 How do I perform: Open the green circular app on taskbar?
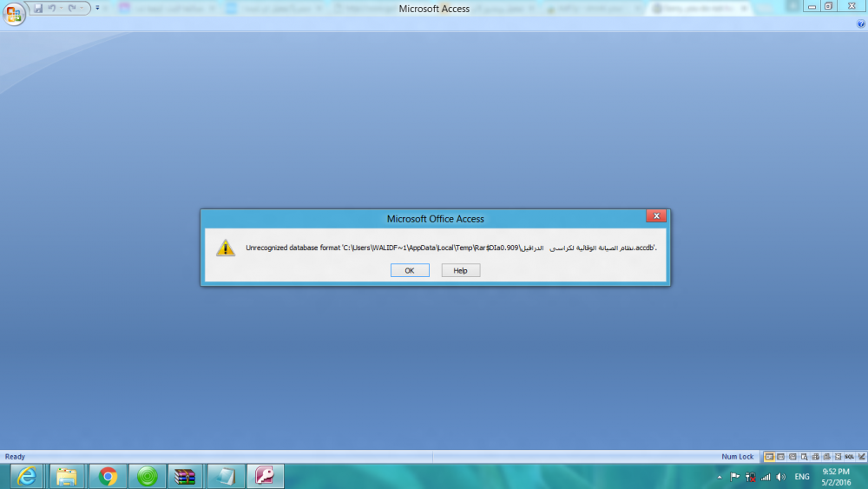[x=147, y=476]
